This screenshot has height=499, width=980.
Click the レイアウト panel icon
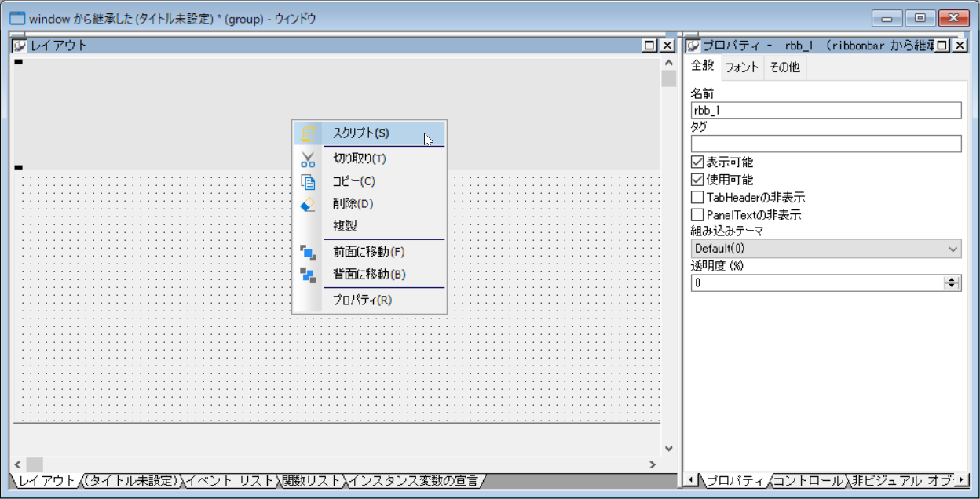[19, 45]
